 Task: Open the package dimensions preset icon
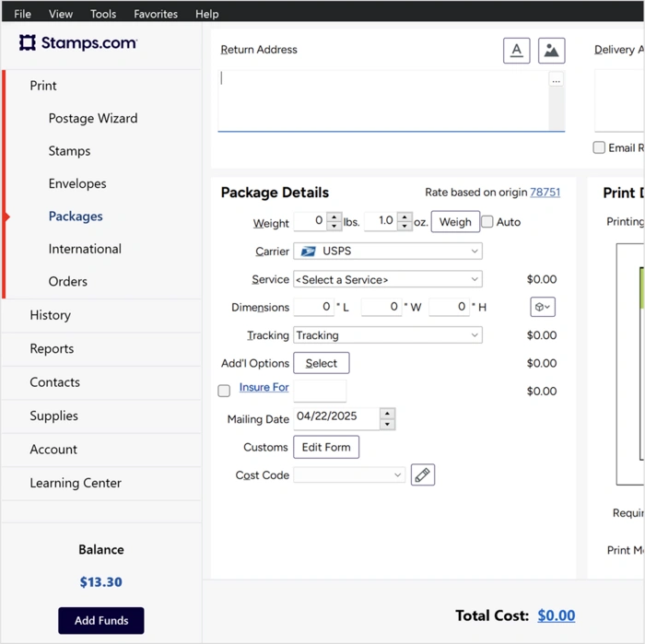point(543,307)
